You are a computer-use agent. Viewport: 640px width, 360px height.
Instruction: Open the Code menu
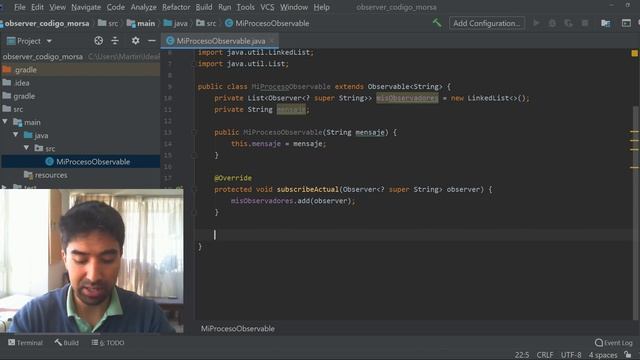pyautogui.click(x=116, y=7)
